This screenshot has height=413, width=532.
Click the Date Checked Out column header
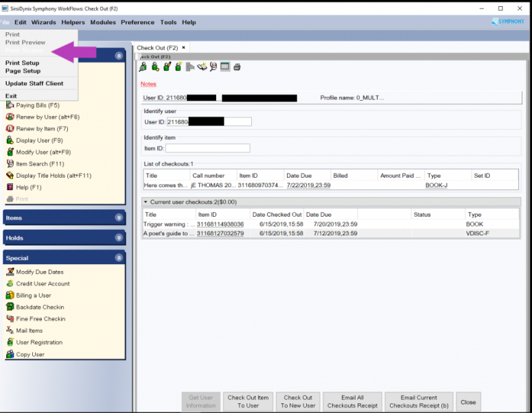(x=277, y=215)
